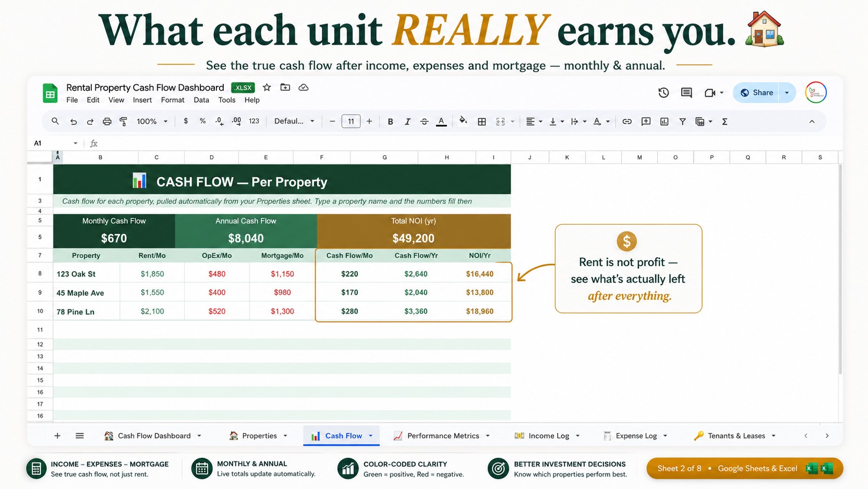Open Cash Flow tab options arrow
868x489 pixels.
371,435
